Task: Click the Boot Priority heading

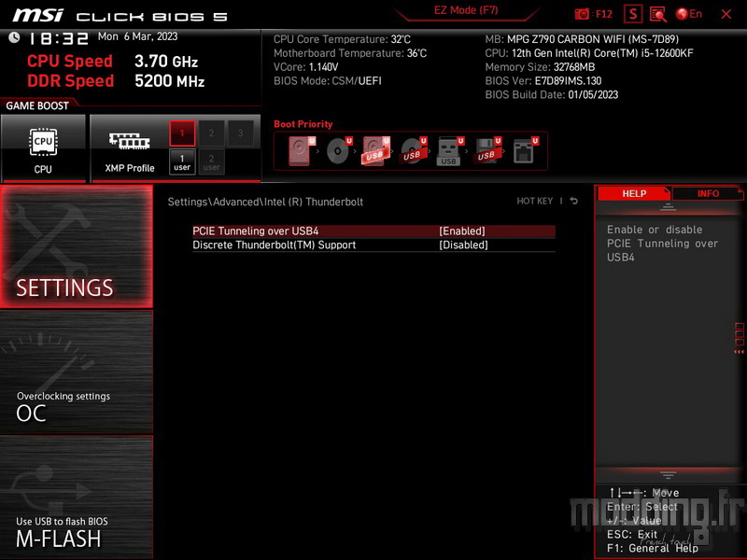Action: tap(303, 124)
